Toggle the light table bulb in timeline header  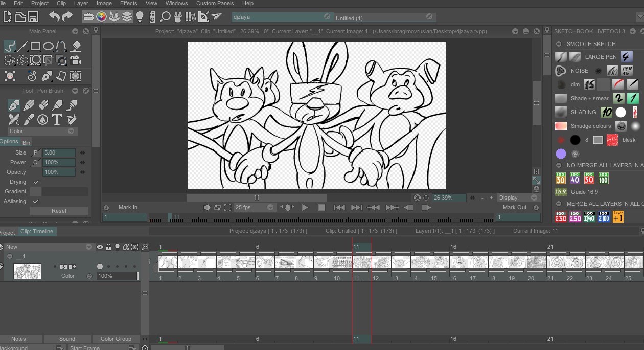pos(117,247)
